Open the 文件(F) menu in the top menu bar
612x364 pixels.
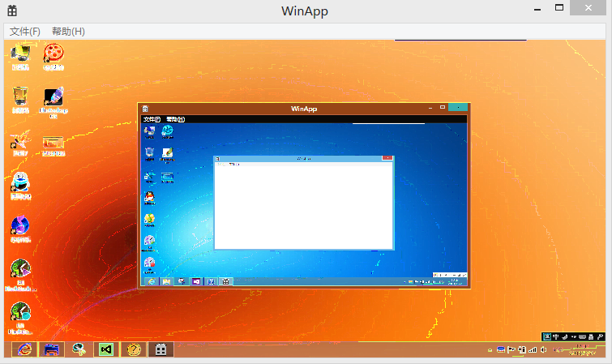[25, 32]
